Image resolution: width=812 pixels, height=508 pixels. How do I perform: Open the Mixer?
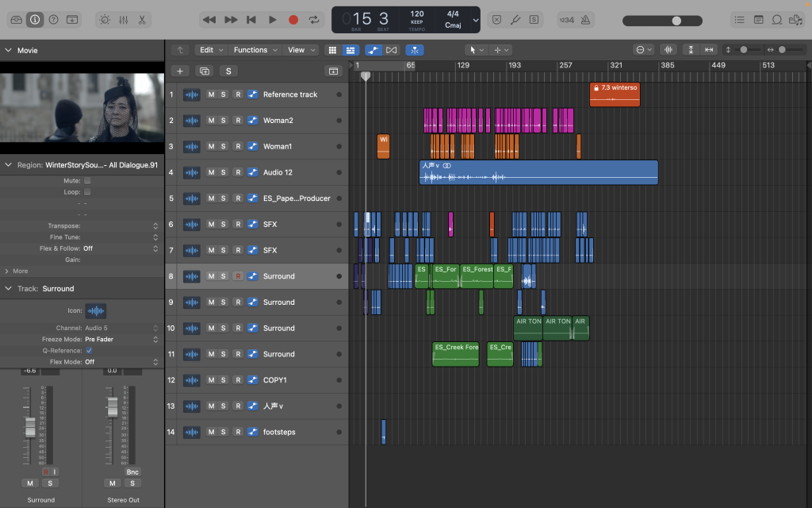coord(123,20)
